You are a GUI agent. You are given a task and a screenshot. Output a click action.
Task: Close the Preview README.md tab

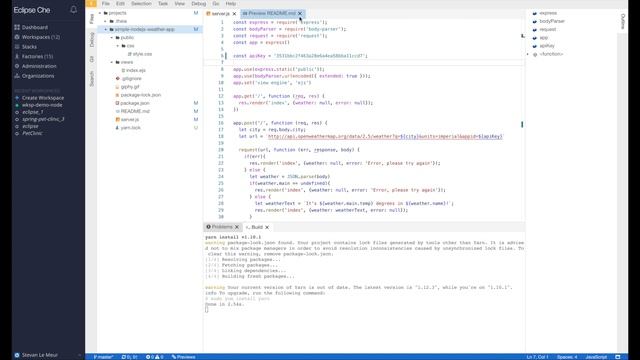tap(300, 13)
